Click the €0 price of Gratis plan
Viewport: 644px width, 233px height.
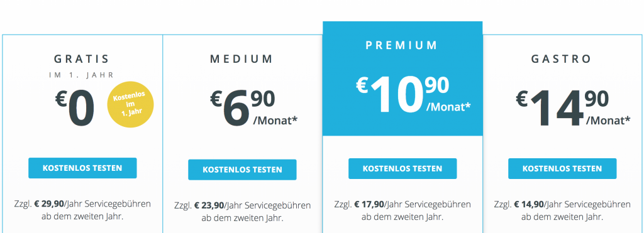pos(76,109)
